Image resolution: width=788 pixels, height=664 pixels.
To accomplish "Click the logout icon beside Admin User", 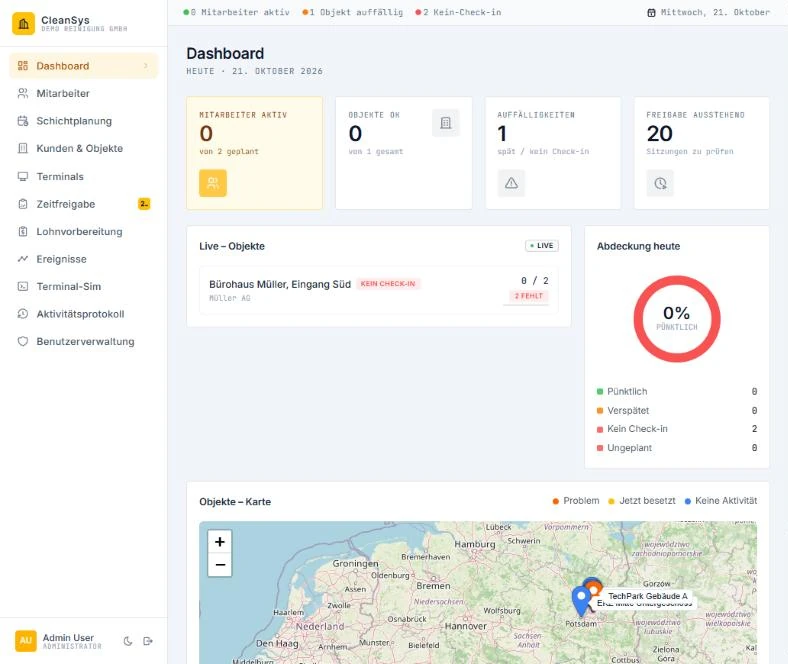I will pos(148,641).
